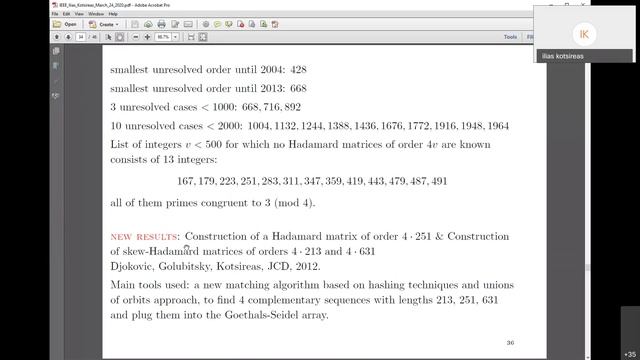Choose the Select tool arrow cursor

pos(108,37)
